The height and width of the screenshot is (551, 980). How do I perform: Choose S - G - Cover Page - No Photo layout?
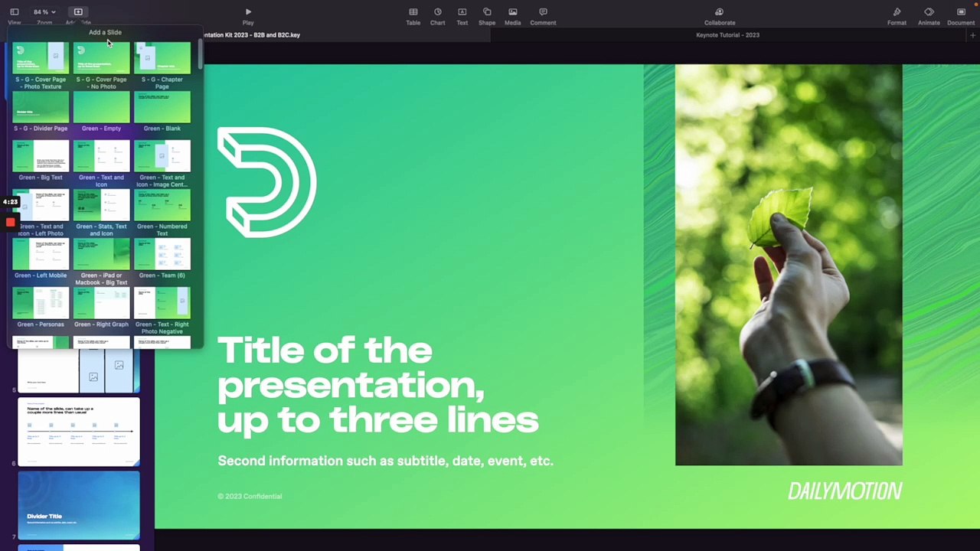(x=101, y=58)
